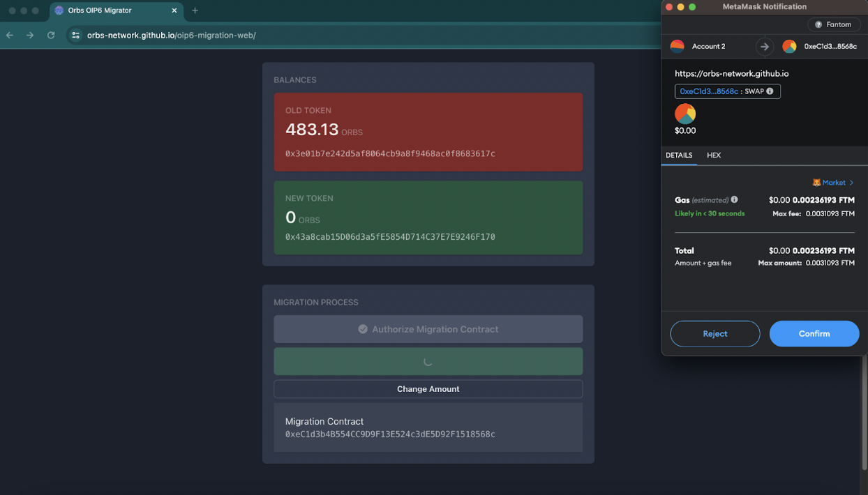Screen dimensions: 868x495
Task: Click the checkmark icon in Authorize button
Action: click(x=363, y=329)
